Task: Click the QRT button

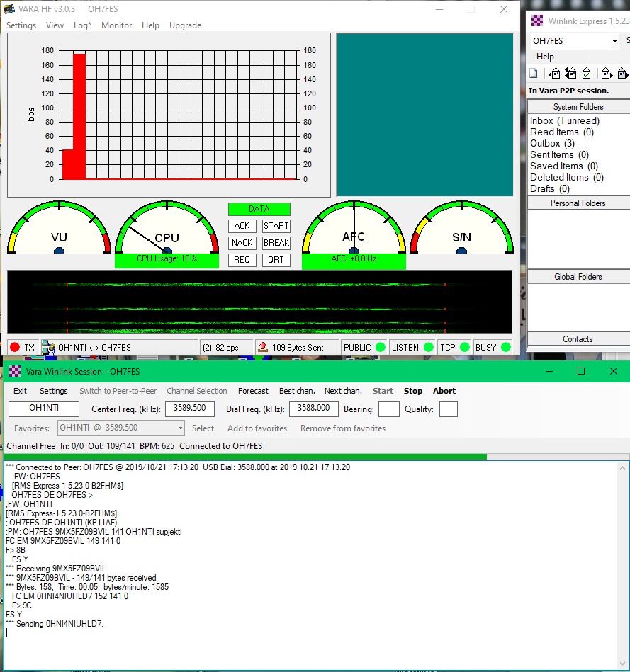Action: [276, 260]
